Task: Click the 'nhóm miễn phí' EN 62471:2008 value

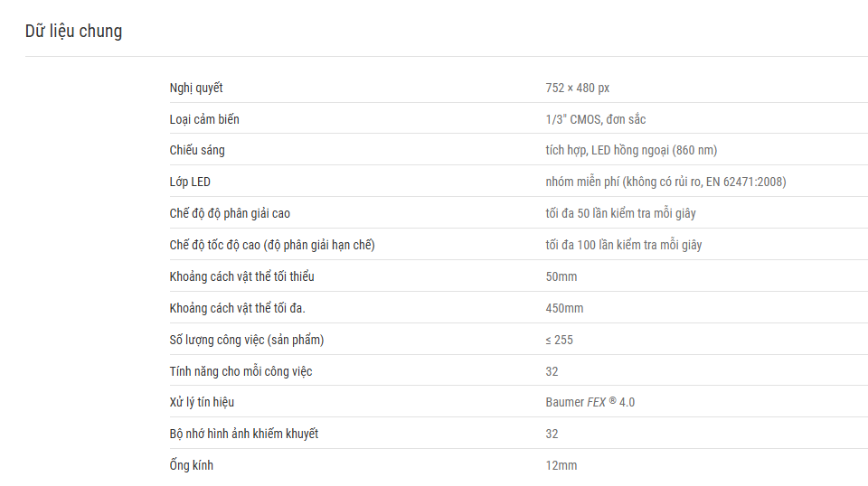Action: pyautogui.click(x=665, y=182)
